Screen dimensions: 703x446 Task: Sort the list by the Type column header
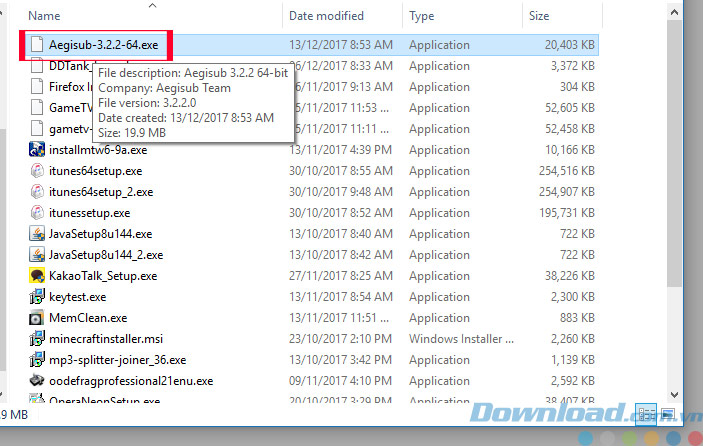(x=422, y=16)
